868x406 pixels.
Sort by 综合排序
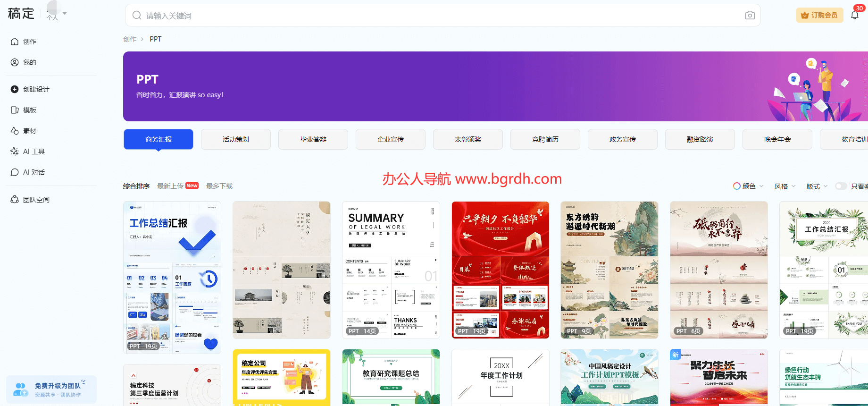point(136,186)
